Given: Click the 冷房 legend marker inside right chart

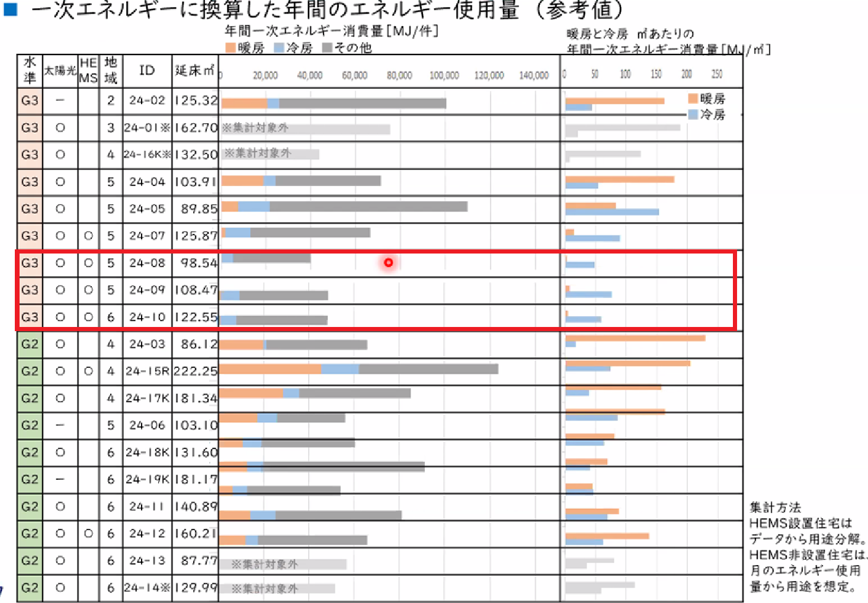Looking at the screenshot, I should click(x=693, y=114).
